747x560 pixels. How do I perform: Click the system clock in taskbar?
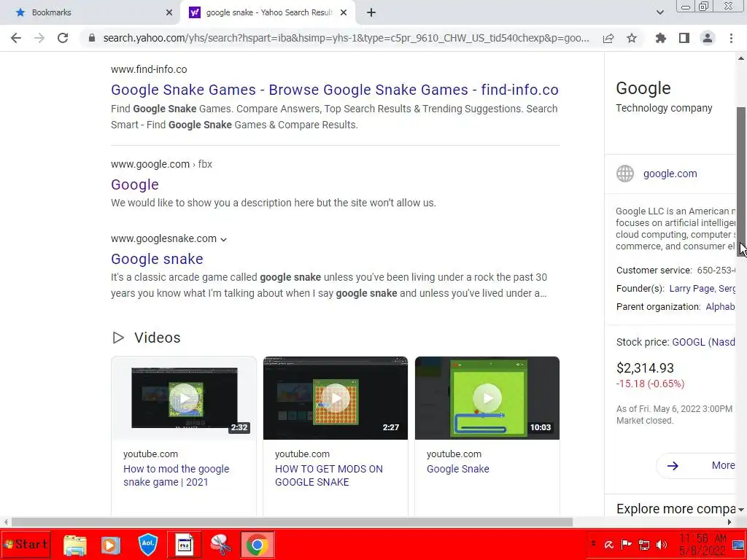coord(703,545)
